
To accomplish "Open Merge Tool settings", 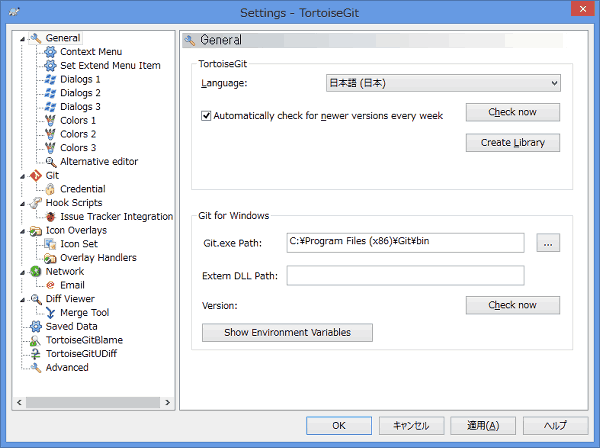I will point(85,313).
